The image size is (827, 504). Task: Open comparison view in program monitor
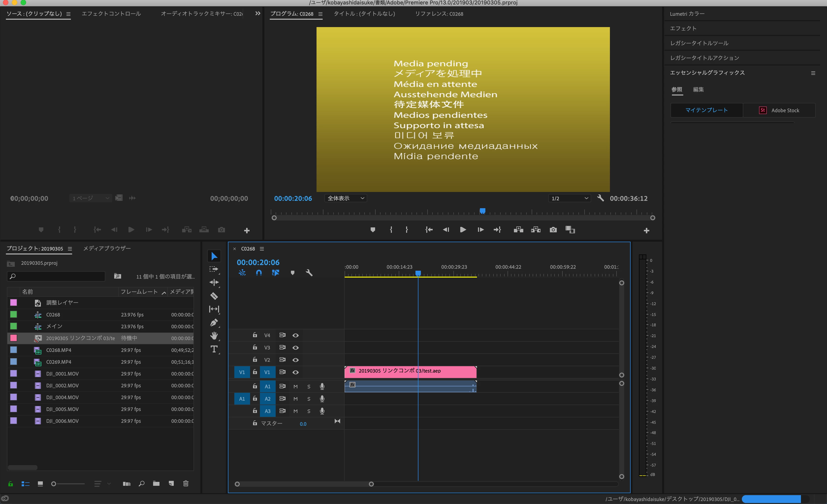click(570, 230)
